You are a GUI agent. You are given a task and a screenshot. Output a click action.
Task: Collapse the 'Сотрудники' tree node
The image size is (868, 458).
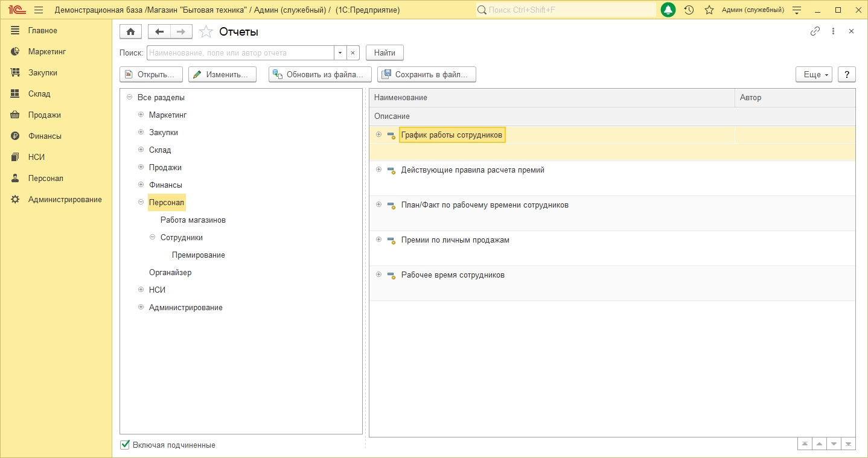153,238
